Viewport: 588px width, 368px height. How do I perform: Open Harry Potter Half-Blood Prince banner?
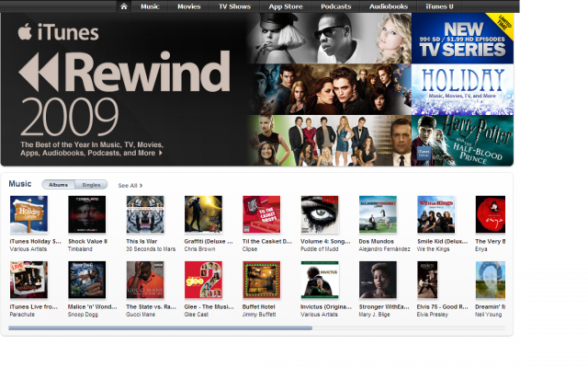[462, 141]
